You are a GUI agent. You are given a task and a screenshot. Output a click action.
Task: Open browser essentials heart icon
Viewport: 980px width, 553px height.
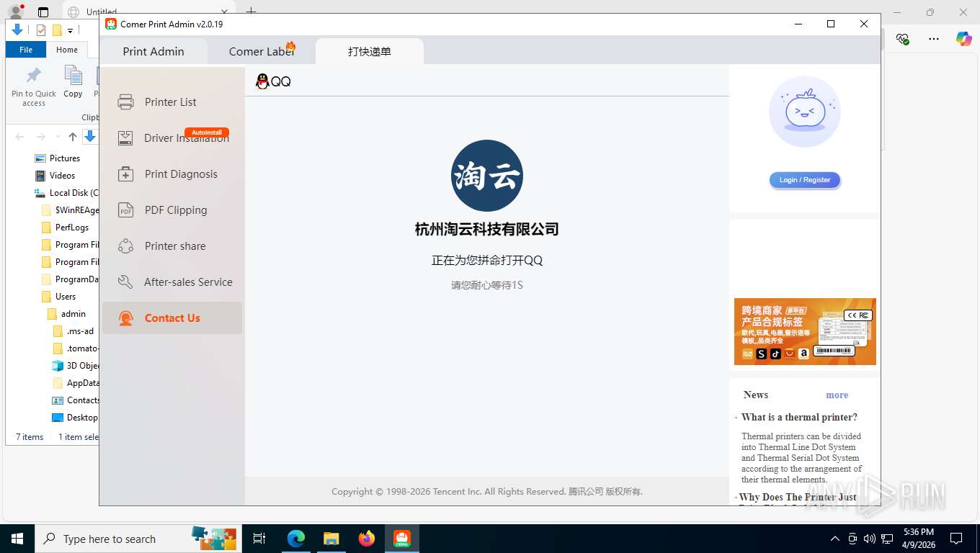pyautogui.click(x=903, y=39)
